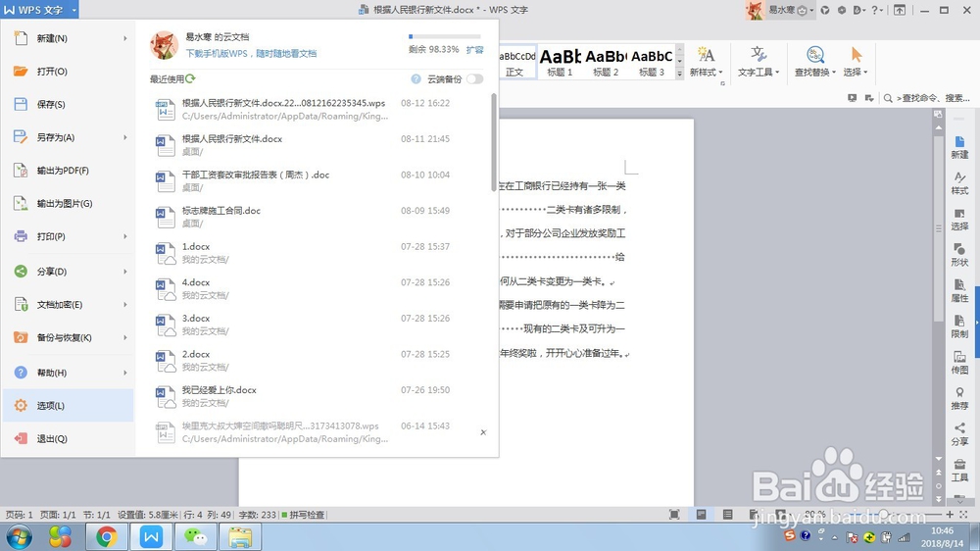The image size is (980, 551).
Task: Click the recent files list scrollbar
Action: click(494, 142)
